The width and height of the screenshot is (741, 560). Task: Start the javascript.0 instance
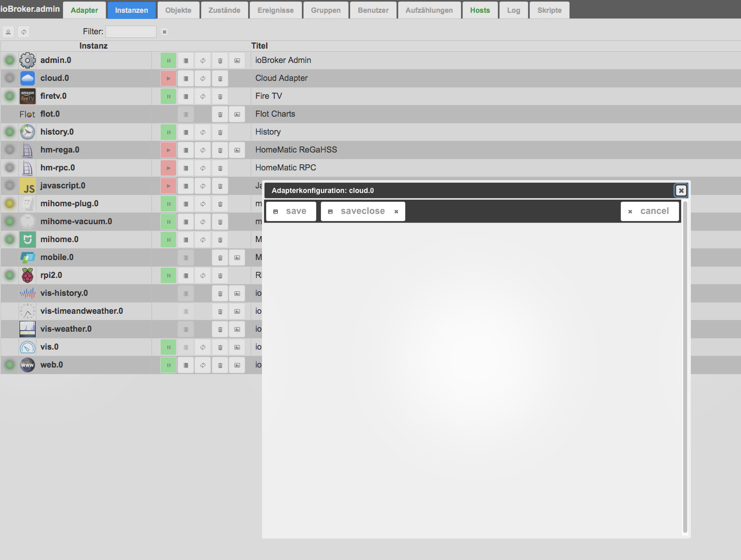click(168, 186)
